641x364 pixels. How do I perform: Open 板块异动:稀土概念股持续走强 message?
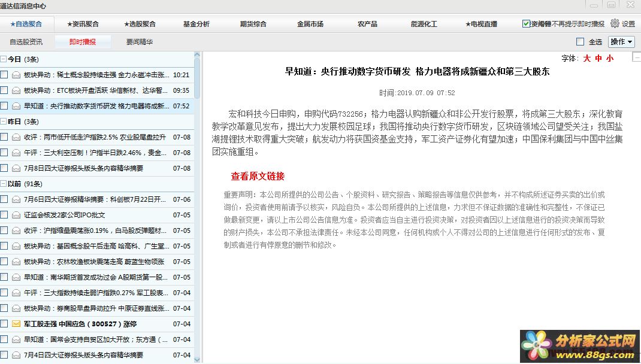[x=97, y=75]
